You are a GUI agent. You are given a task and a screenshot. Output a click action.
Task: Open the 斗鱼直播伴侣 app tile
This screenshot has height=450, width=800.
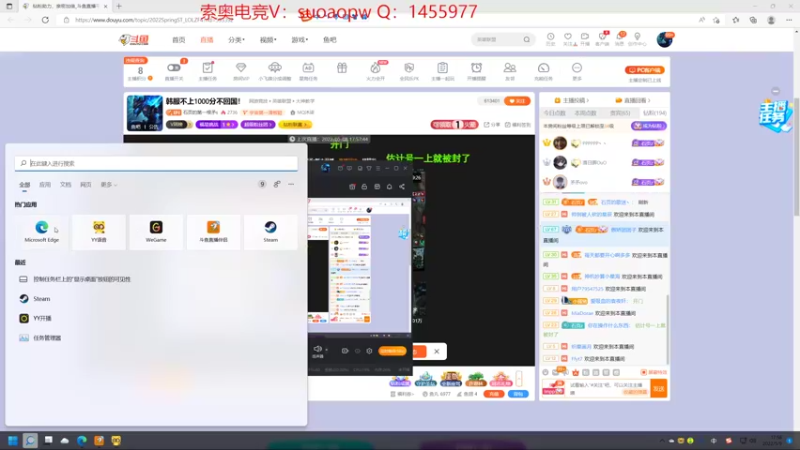[x=213, y=232]
